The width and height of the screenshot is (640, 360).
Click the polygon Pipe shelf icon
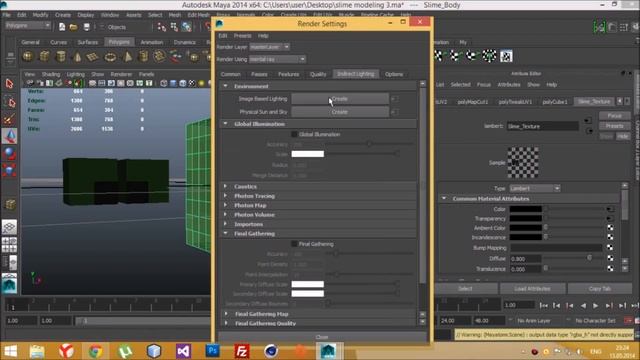pyautogui.click(x=143, y=56)
